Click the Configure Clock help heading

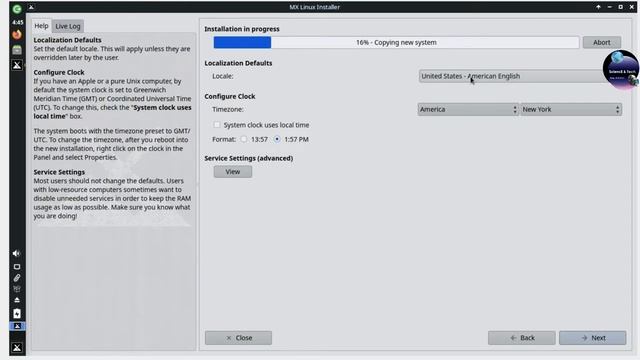(59, 72)
